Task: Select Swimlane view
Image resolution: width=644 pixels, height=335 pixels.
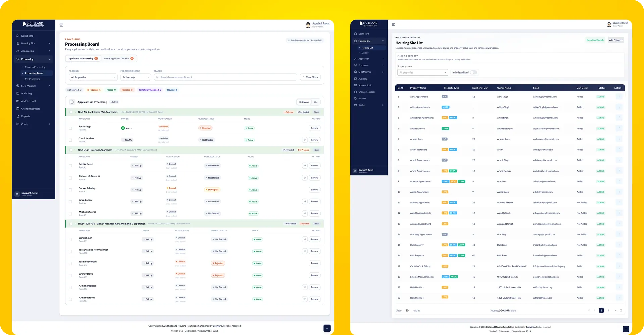Action: (304, 102)
